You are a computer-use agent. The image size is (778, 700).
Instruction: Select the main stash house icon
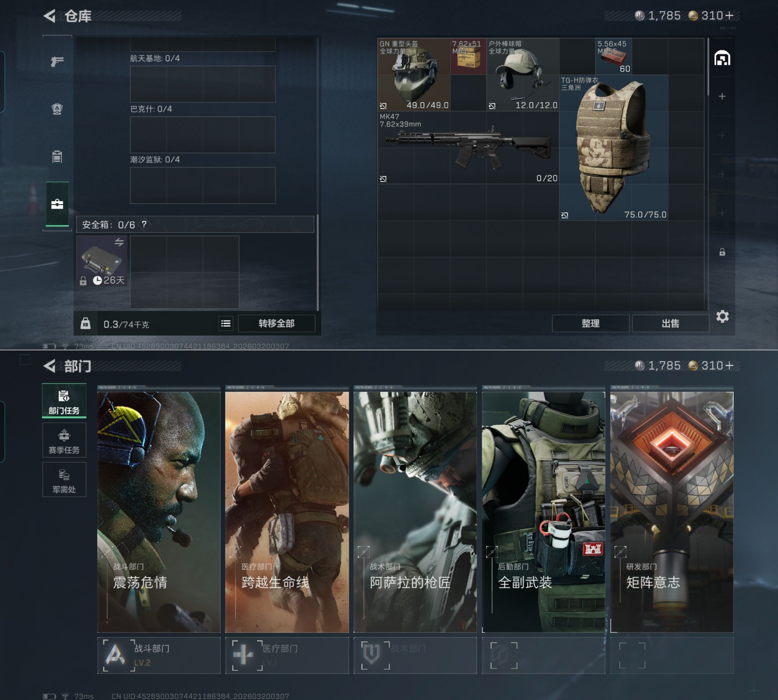point(722,58)
